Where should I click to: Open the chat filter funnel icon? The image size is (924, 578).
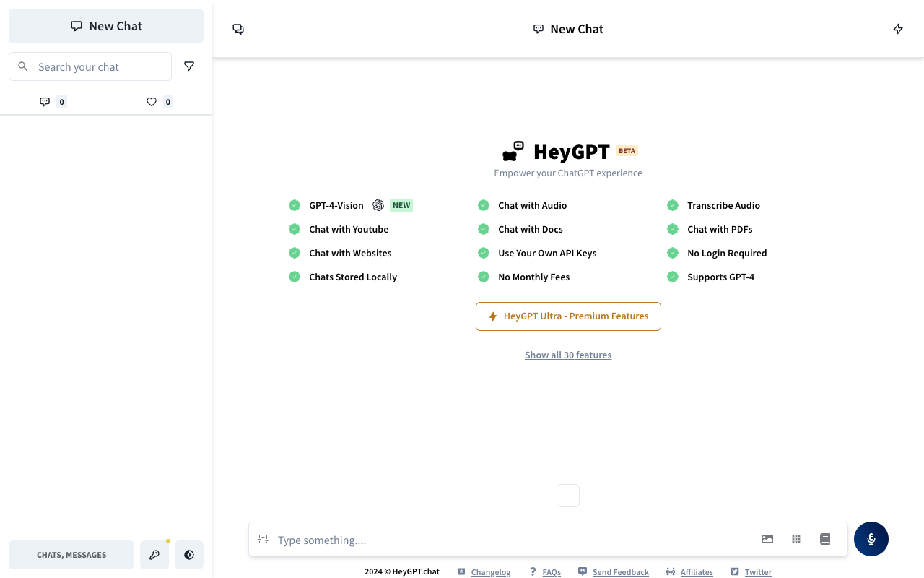[189, 66]
